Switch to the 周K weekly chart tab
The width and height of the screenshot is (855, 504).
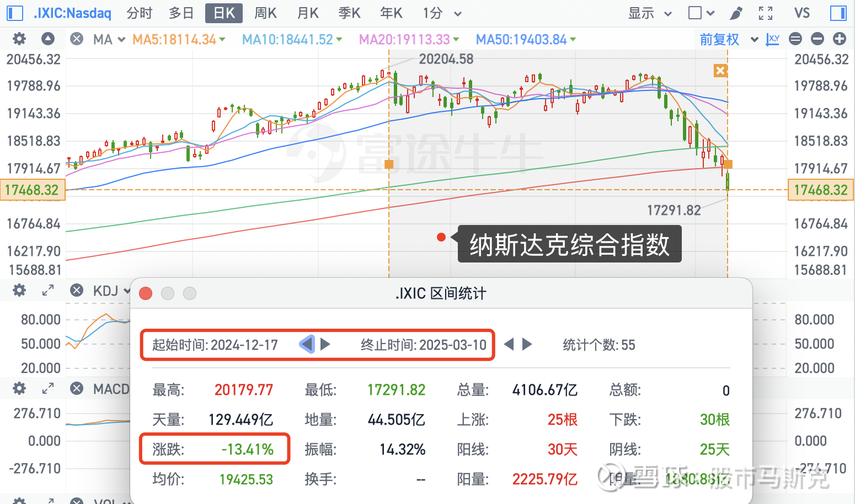pyautogui.click(x=265, y=13)
